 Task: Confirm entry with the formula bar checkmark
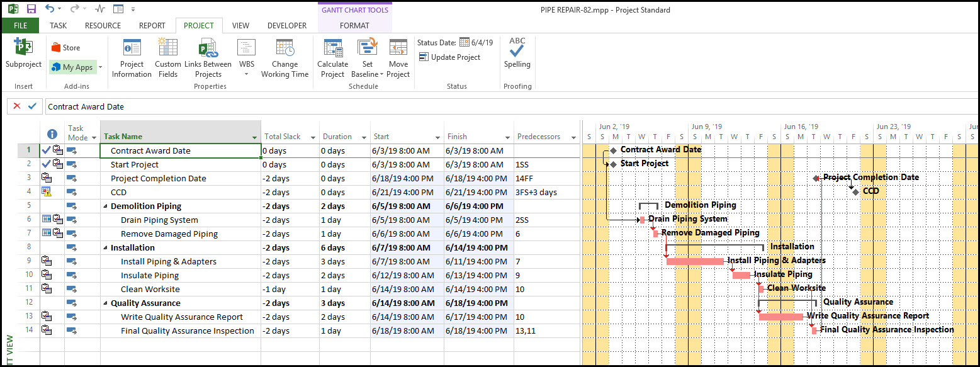click(32, 106)
